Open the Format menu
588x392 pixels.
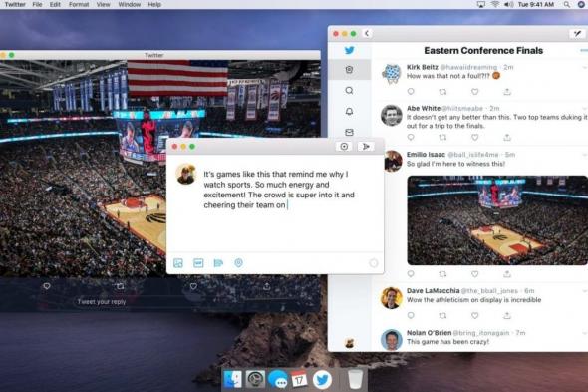[79, 5]
